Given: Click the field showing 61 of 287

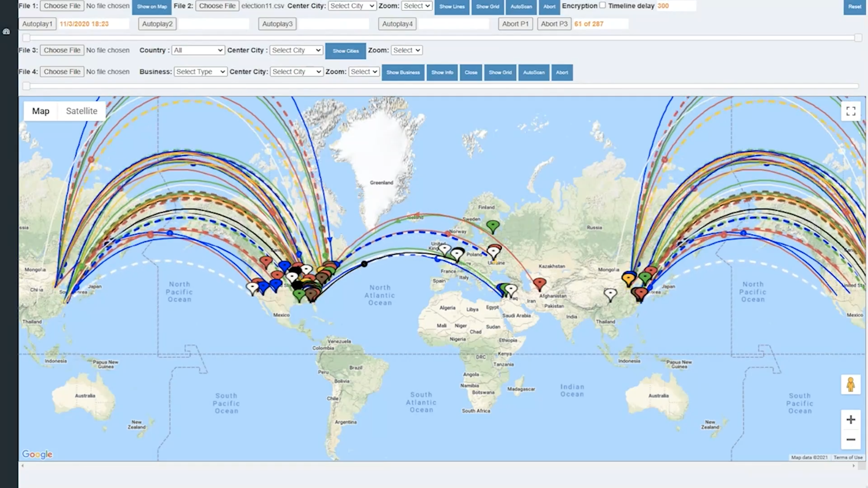Looking at the screenshot, I should click(601, 24).
